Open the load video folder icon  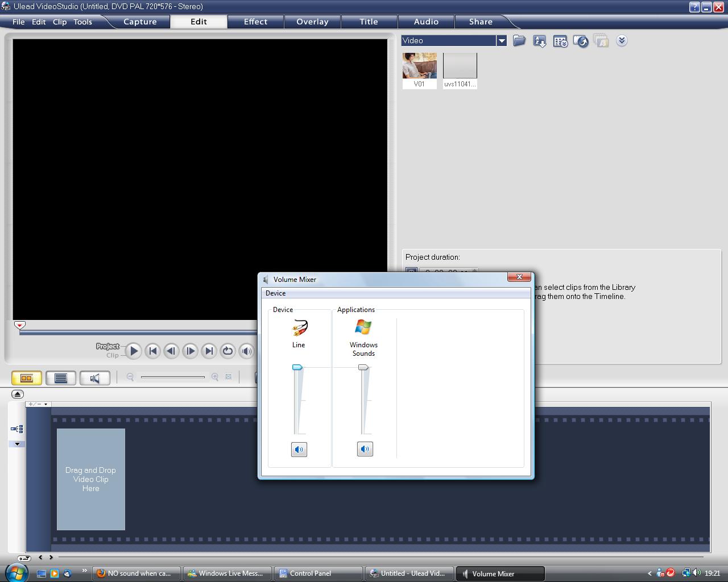519,41
